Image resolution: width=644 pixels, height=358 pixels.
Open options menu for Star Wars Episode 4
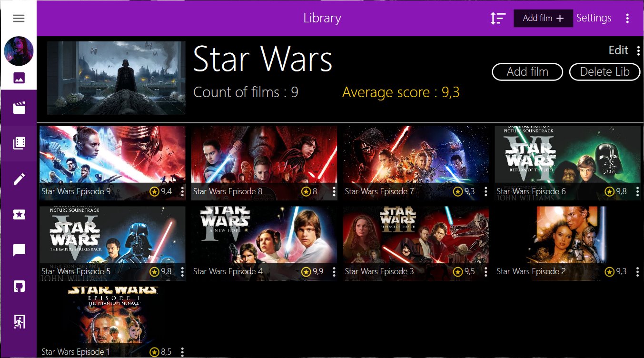click(334, 271)
